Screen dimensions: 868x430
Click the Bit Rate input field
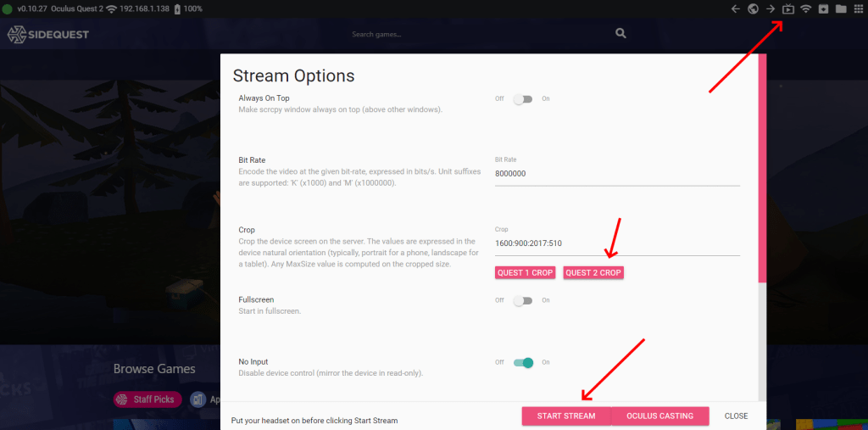tap(616, 173)
